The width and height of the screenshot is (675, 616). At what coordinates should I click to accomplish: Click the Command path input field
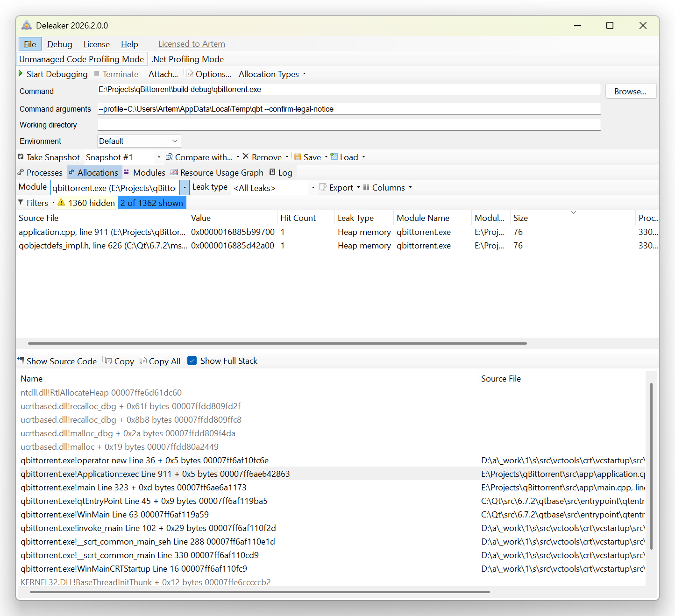pyautogui.click(x=348, y=89)
